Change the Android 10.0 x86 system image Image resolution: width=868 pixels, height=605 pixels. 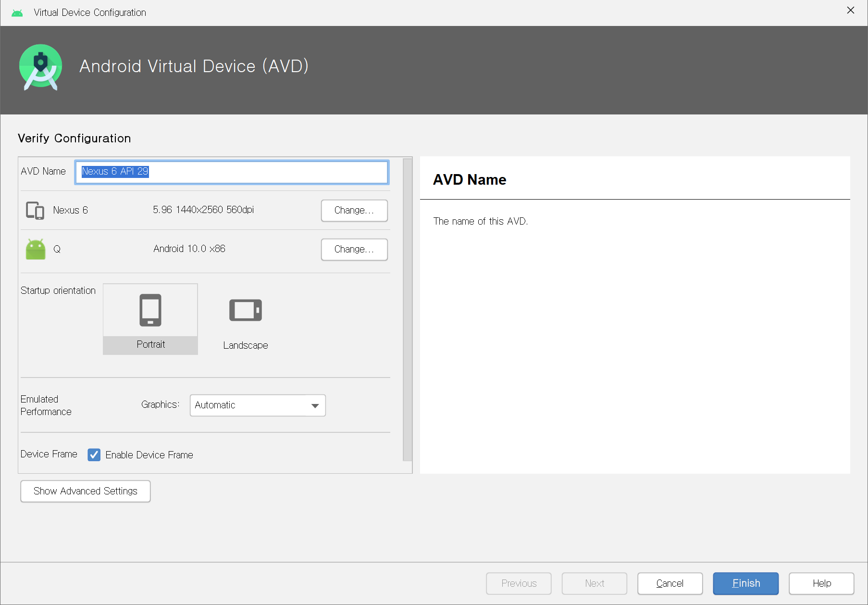point(354,250)
